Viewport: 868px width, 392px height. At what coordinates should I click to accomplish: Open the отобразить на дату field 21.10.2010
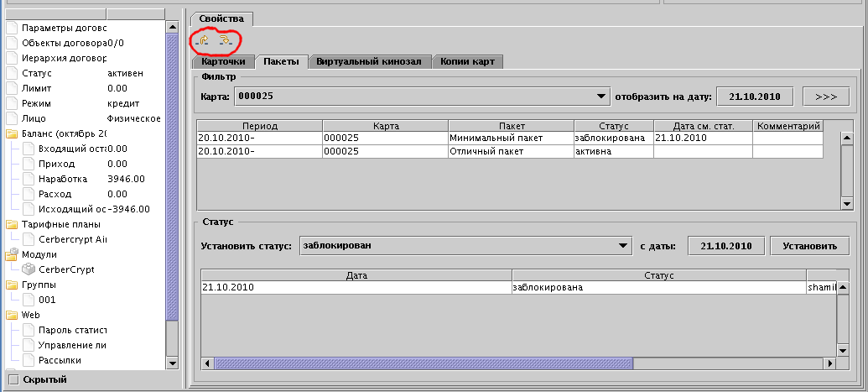pos(754,97)
